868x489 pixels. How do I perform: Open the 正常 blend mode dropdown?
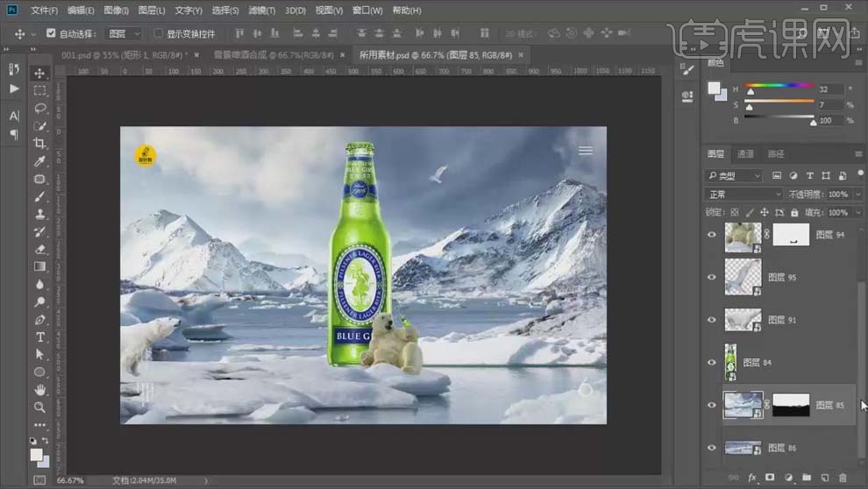click(743, 195)
